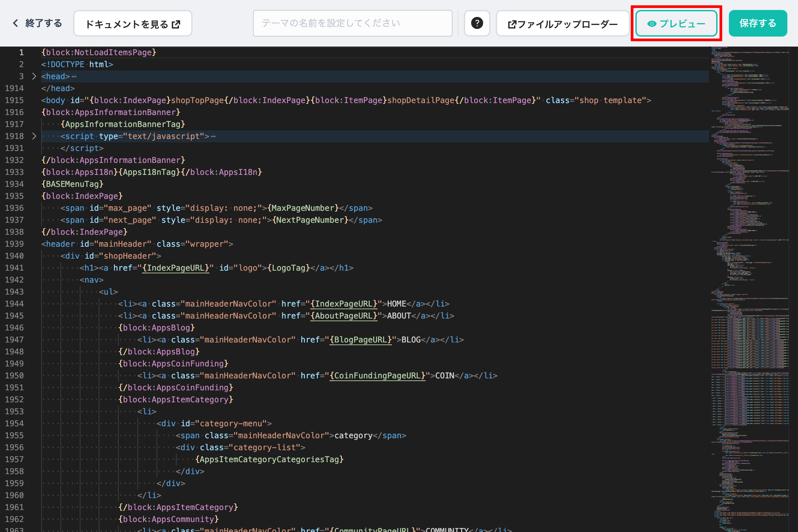Click the header id="mainHeader" line
Image resolution: width=798 pixels, height=532 pixels.
pos(137,244)
